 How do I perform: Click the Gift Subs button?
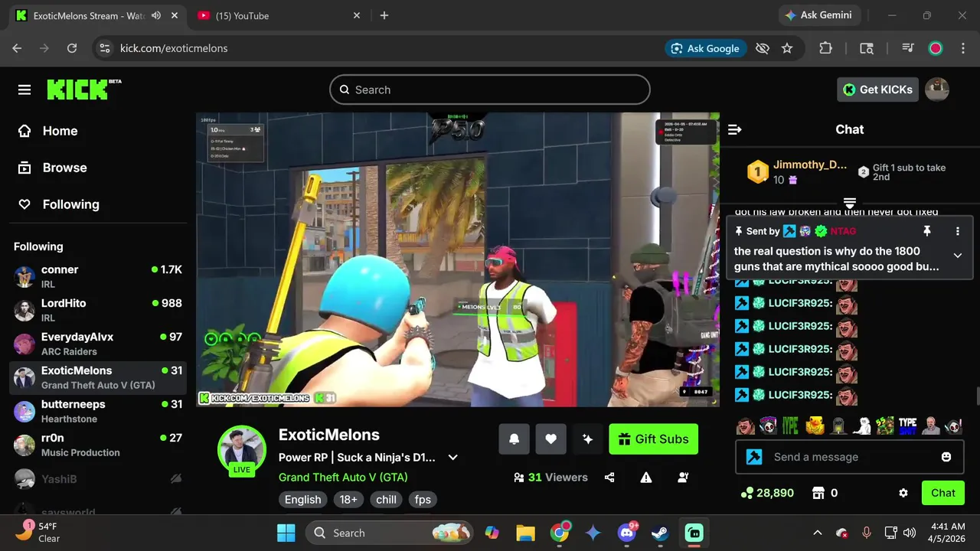(x=653, y=439)
